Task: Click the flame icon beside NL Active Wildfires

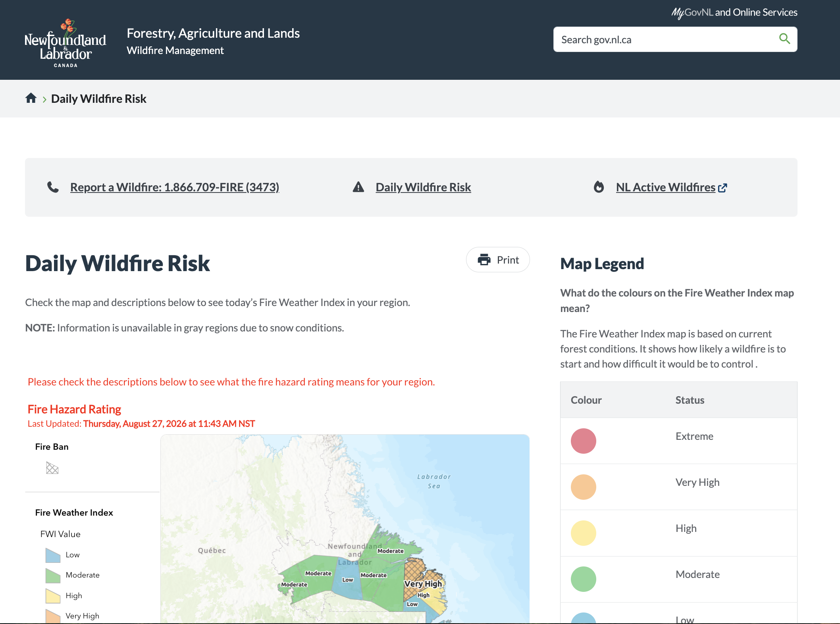Action: pyautogui.click(x=599, y=187)
